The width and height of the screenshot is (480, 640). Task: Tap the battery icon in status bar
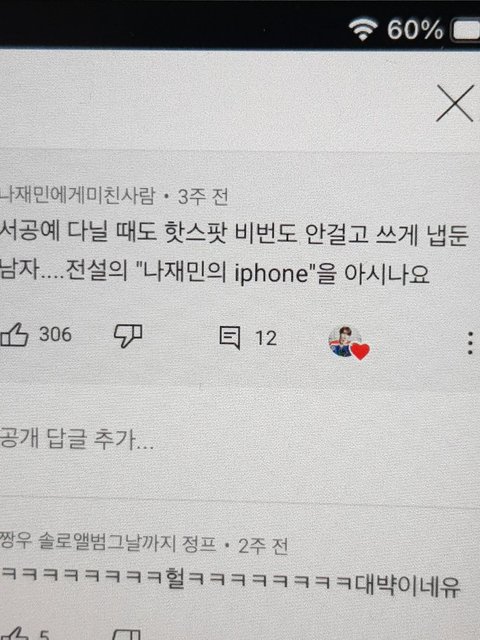click(465, 31)
